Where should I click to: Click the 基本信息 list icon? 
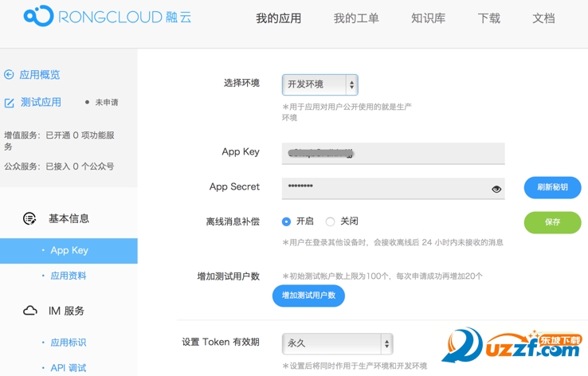pyautogui.click(x=29, y=218)
